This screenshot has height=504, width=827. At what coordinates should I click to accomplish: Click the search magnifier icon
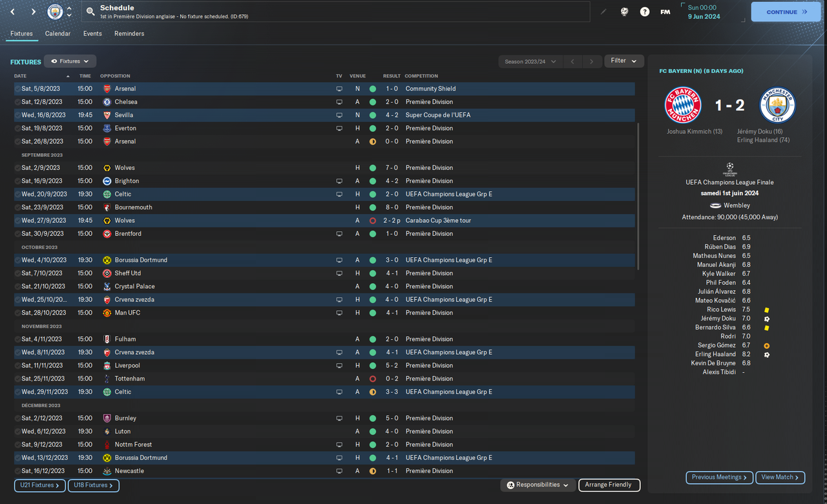[90, 12]
